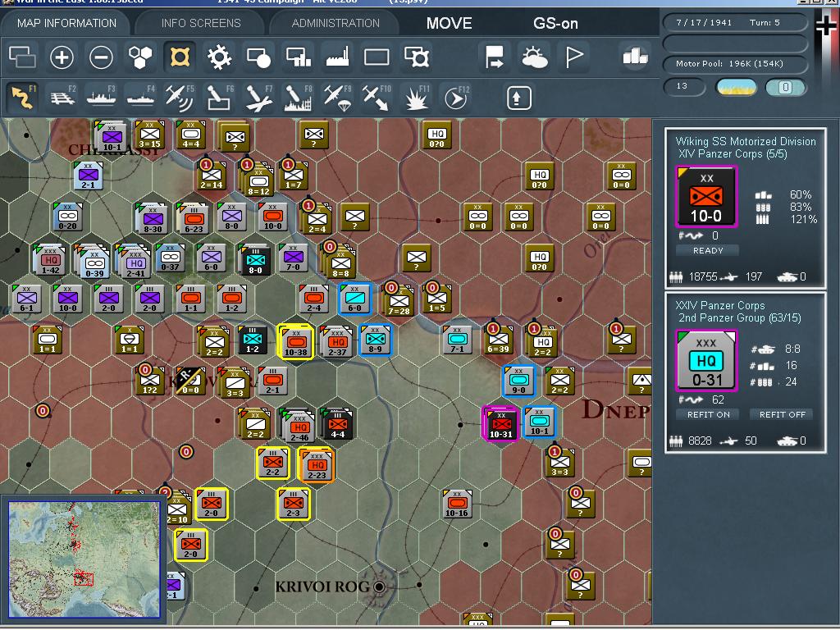Viewport: 840px width, 630px height.
Task: Select the F5 air recon icon
Action: [180, 98]
